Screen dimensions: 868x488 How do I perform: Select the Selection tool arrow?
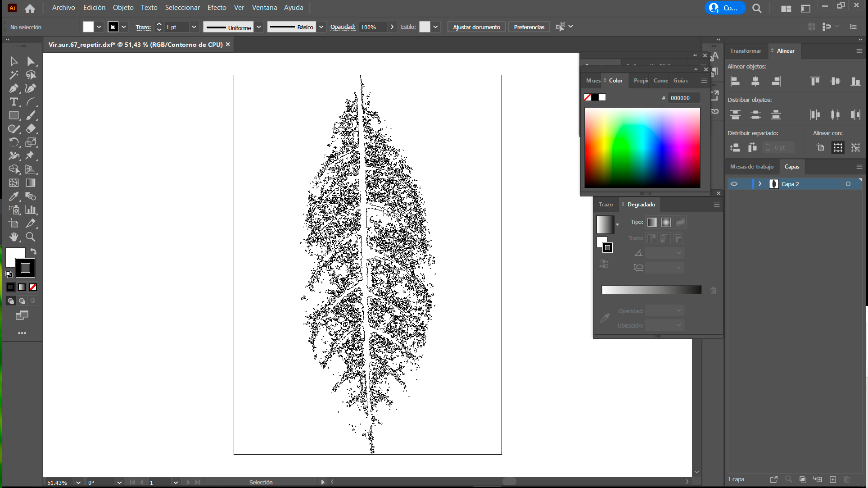tap(14, 61)
